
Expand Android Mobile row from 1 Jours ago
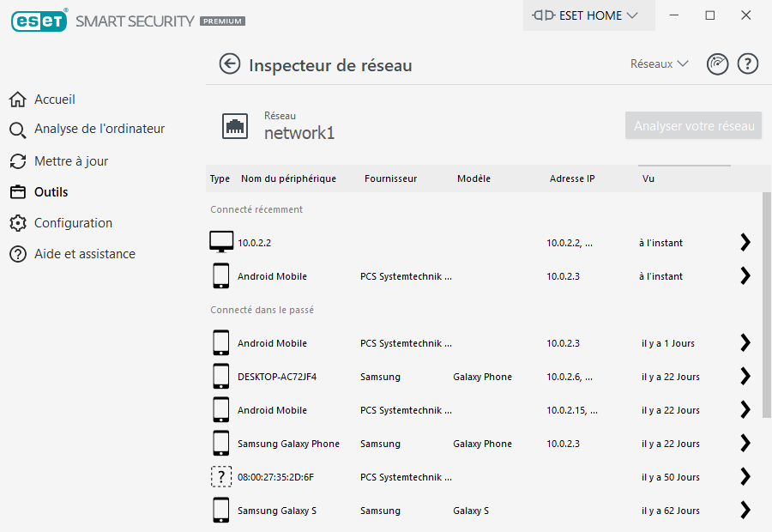[745, 343]
